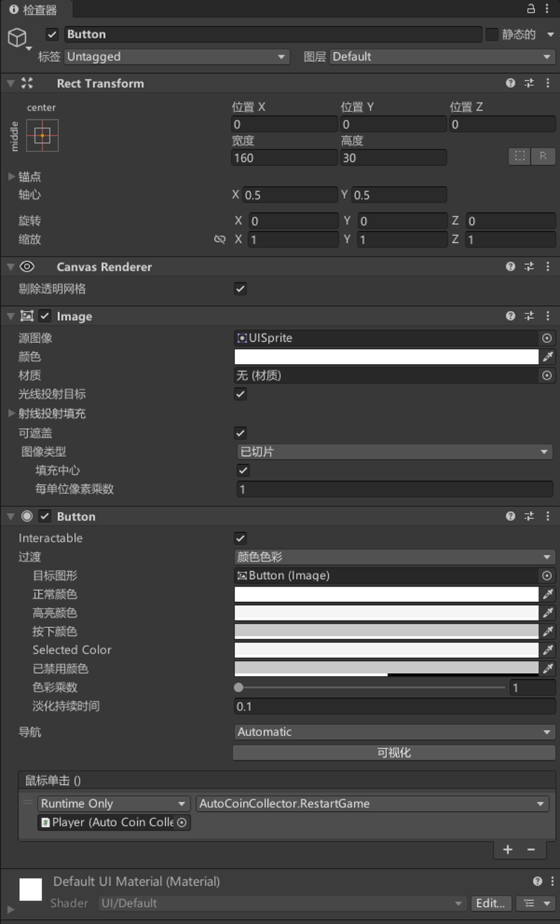Open Canvas Renderer three-dot context menu
560x924 pixels.
pos(548,266)
